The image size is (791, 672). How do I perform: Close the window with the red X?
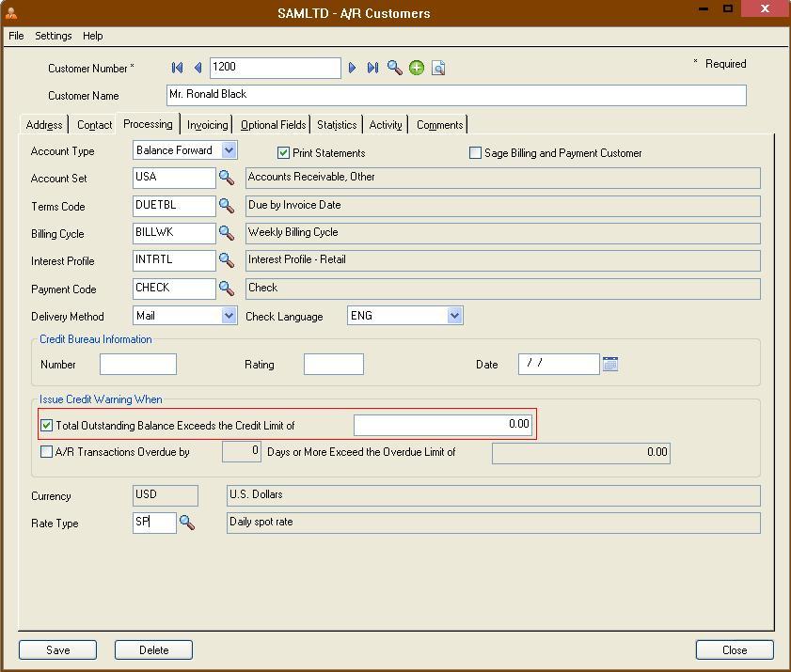point(765,8)
